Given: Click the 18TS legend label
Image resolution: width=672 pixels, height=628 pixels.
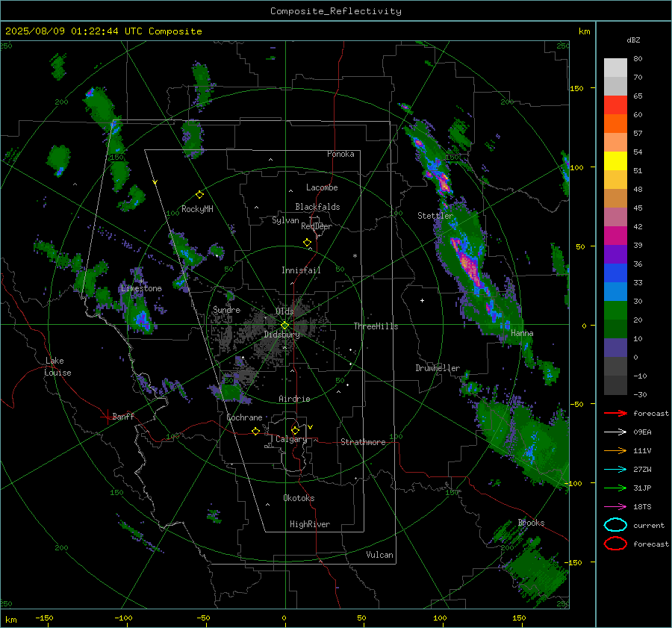Looking at the screenshot, I should tap(642, 507).
